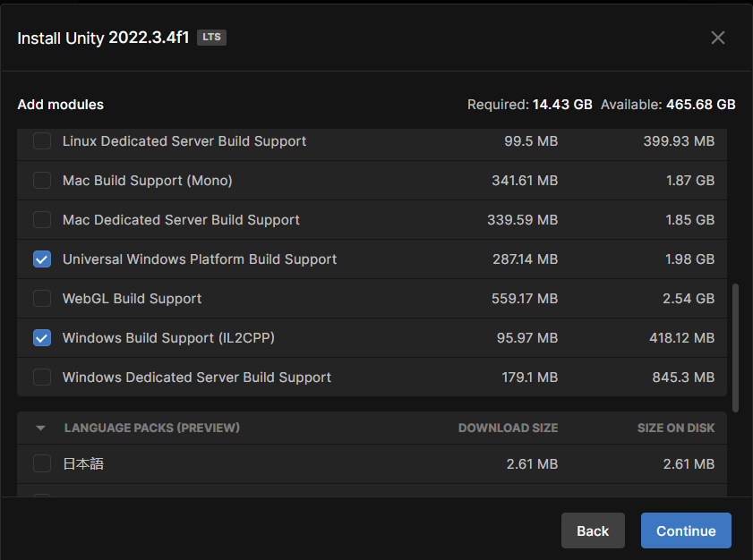Check Mac Build Support (Mono) box
Image resolution: width=753 pixels, height=560 pixels.
42,181
